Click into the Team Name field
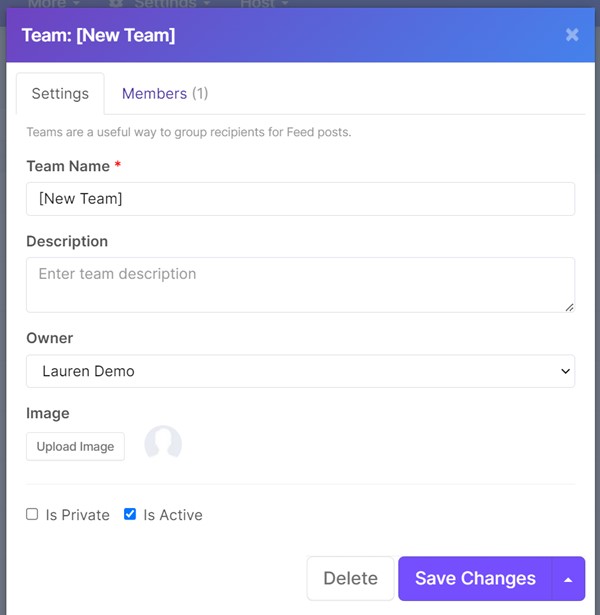This screenshot has height=615, width=600. pos(300,198)
